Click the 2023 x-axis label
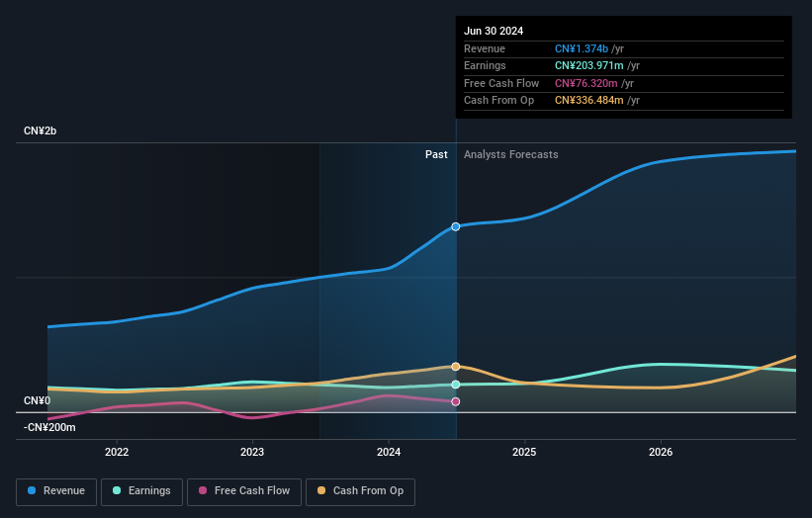The image size is (812, 518). [x=252, y=452]
